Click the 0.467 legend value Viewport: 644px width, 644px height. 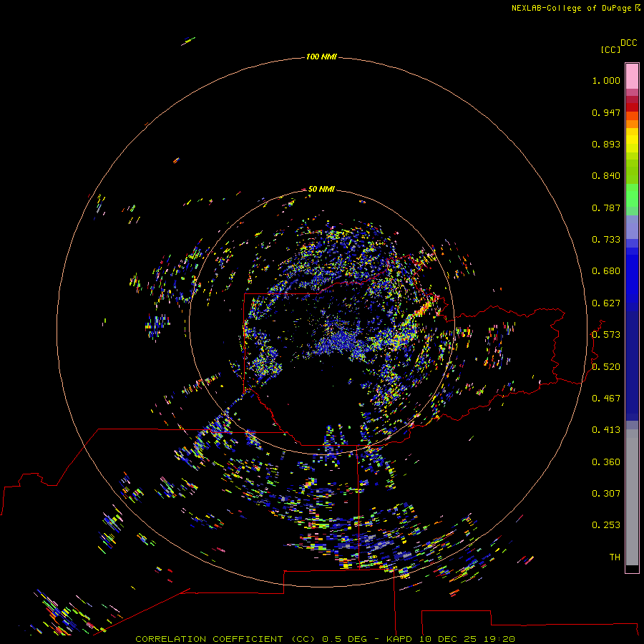[606, 399]
